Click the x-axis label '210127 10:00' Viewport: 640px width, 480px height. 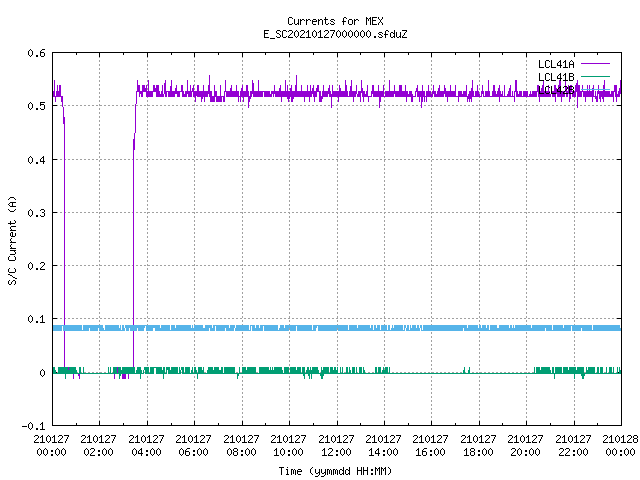point(289,446)
